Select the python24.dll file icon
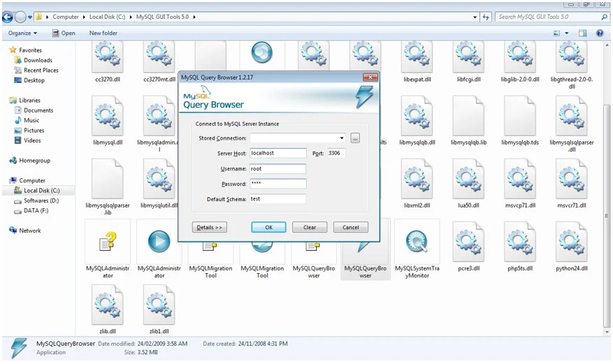 (572, 242)
